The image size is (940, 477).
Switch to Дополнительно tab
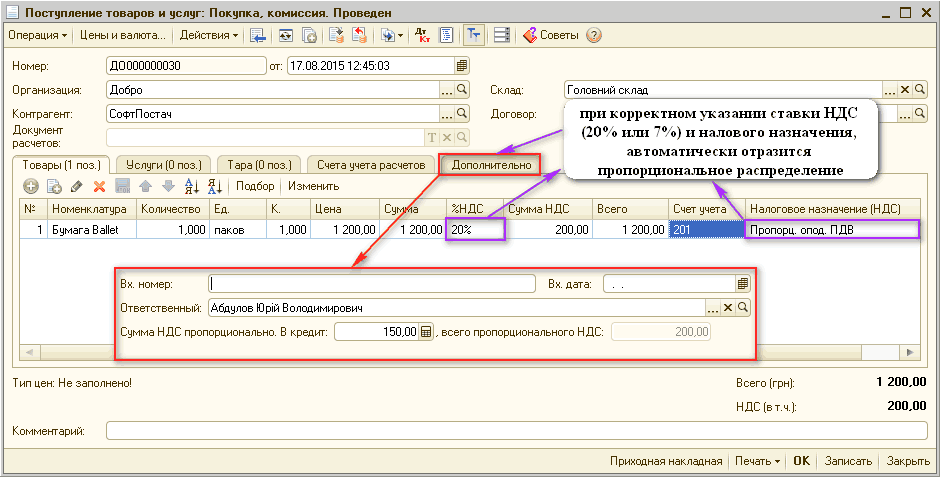(491, 165)
